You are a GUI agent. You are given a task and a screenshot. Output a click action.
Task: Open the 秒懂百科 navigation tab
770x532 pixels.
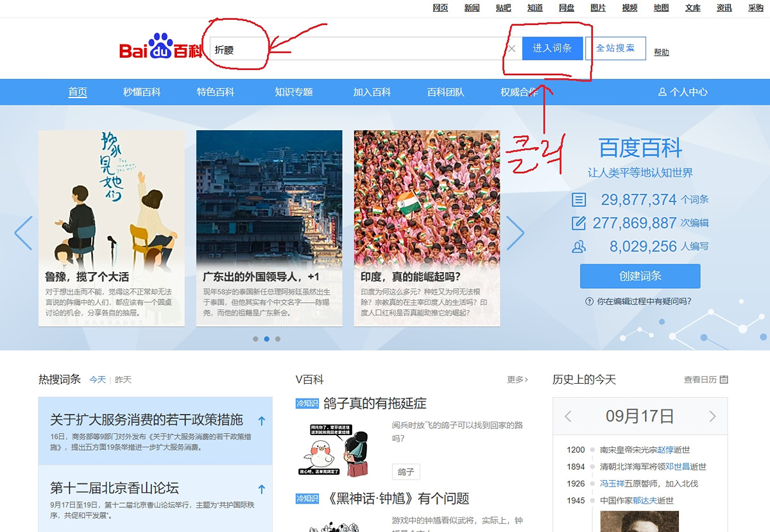(142, 92)
